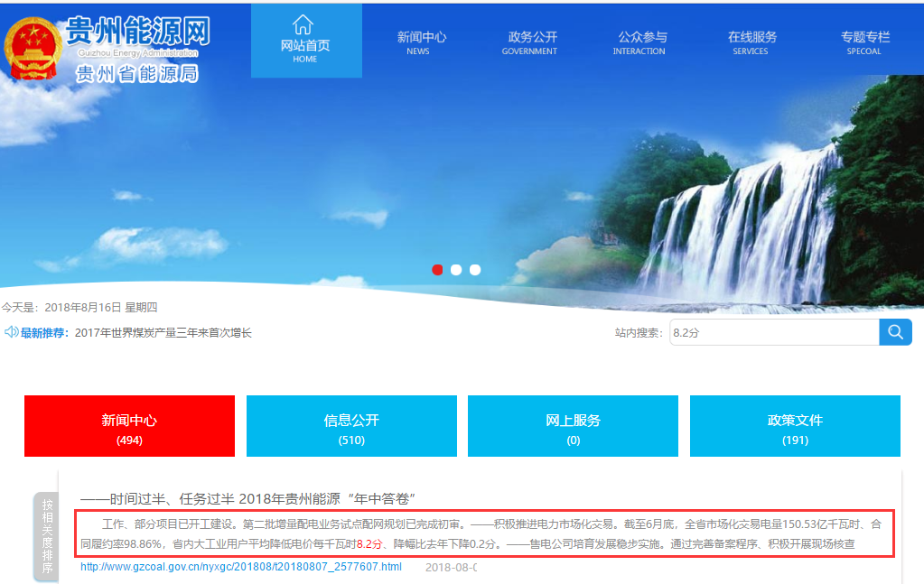Open the 年中答卷 article title
Viewport: 924px width, 584px height.
coord(247,499)
